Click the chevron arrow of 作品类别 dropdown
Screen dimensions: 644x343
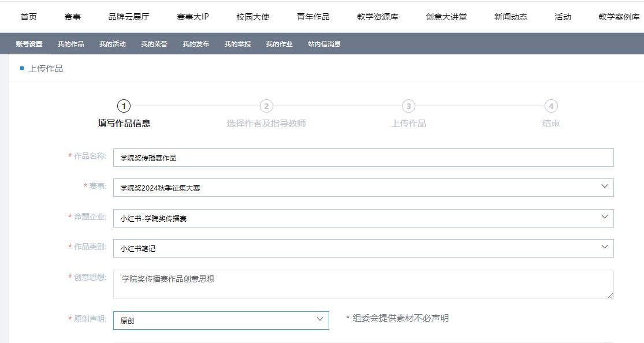(x=605, y=247)
